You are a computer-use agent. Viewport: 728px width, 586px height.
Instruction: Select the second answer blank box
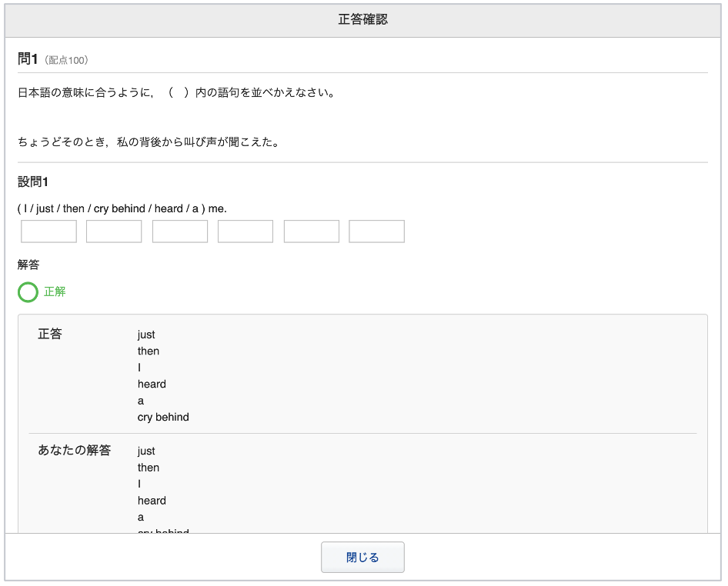pos(114,231)
